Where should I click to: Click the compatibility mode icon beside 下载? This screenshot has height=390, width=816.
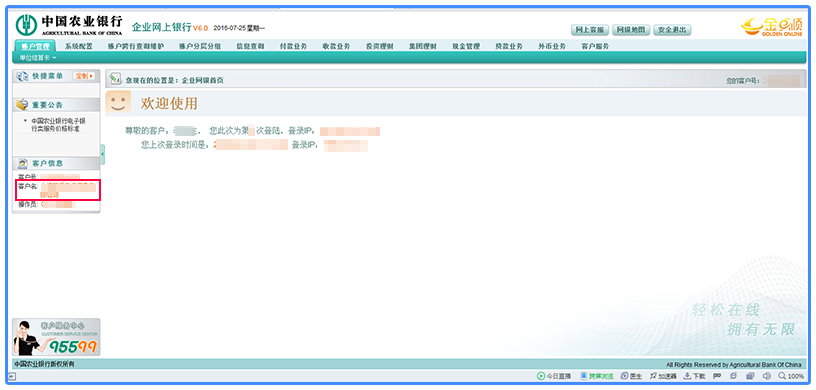717,376
